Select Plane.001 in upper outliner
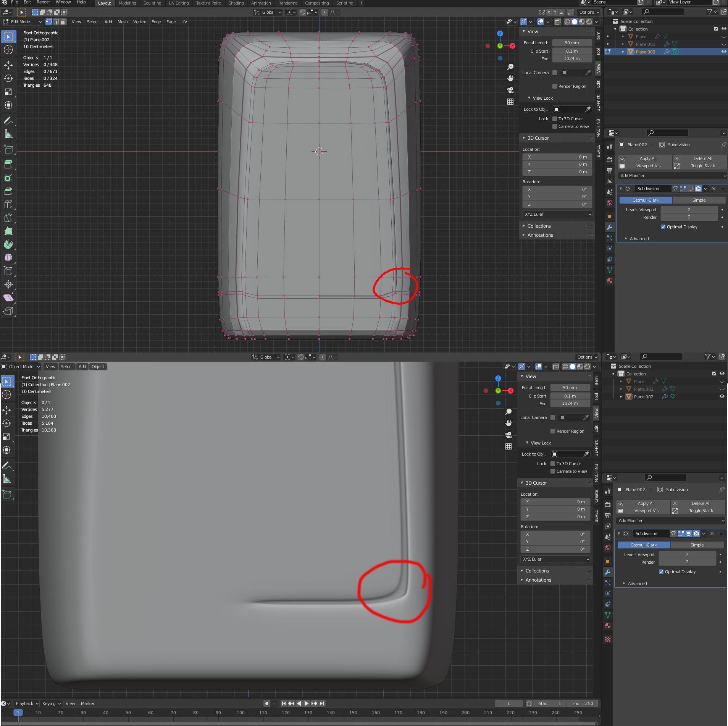 [645, 44]
